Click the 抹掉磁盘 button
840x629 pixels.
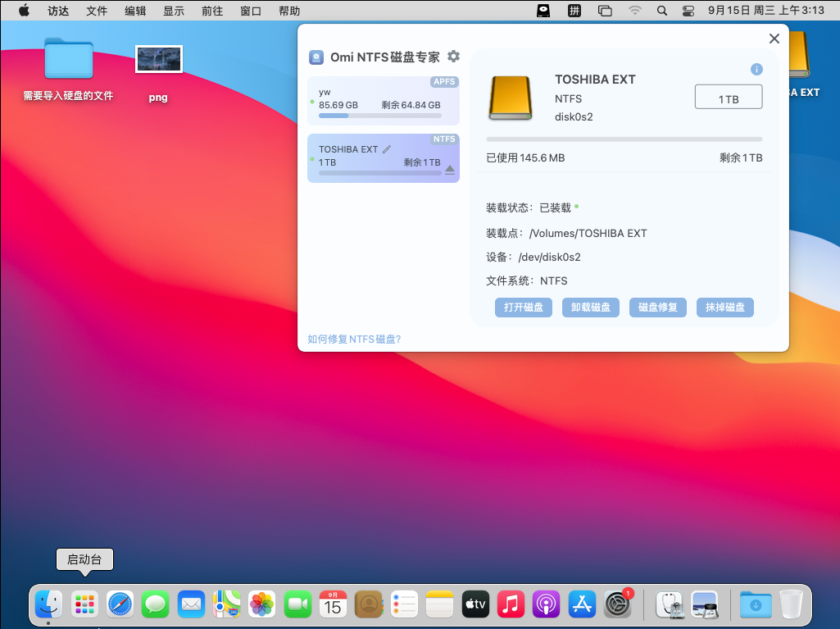[x=724, y=308]
